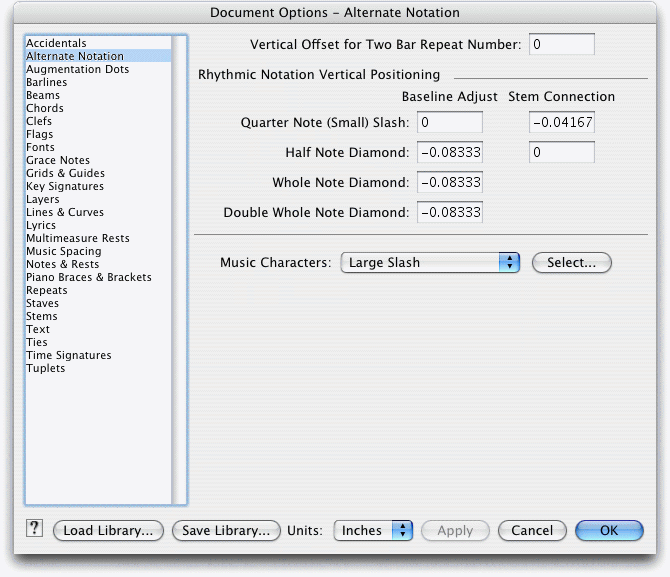Click Quarter Note Slash Baseline Adjust field

point(450,122)
